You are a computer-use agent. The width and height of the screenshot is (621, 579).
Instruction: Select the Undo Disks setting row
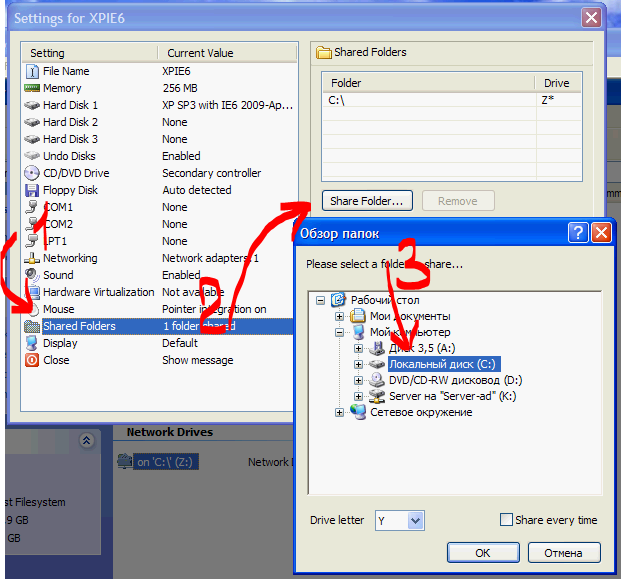158,156
